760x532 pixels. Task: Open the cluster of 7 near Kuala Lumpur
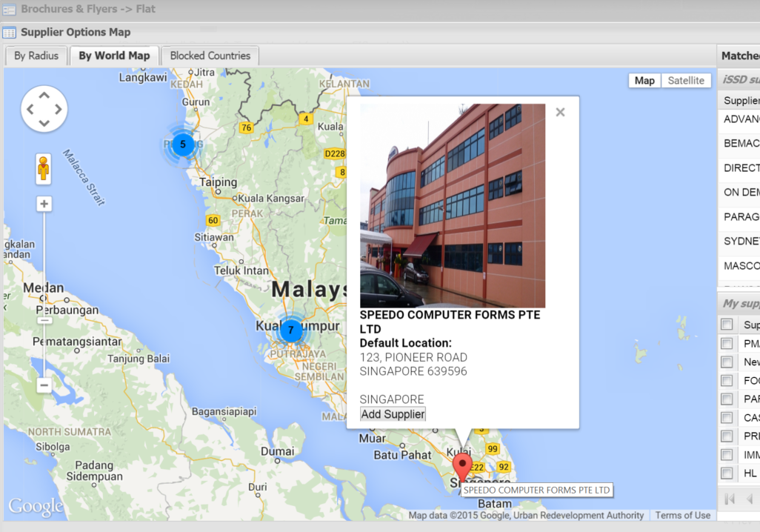coord(291,330)
